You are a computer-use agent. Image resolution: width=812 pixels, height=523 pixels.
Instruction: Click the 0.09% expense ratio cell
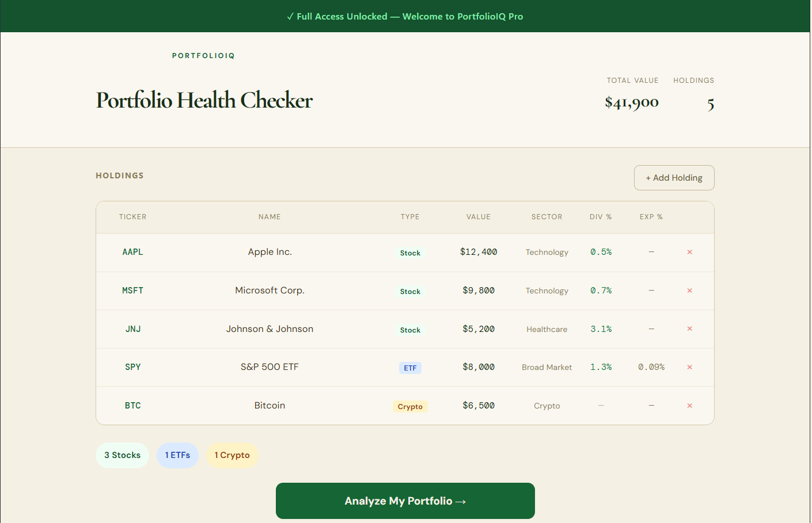click(651, 367)
